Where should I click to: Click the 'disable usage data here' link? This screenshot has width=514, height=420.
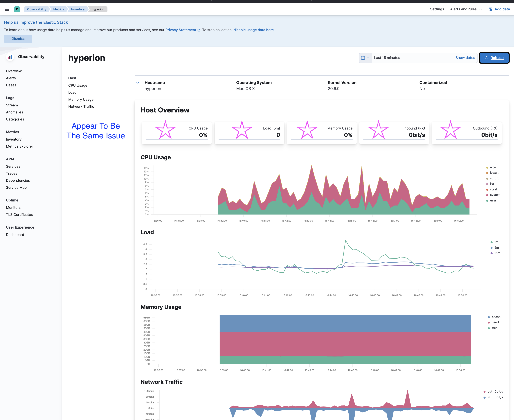253,30
